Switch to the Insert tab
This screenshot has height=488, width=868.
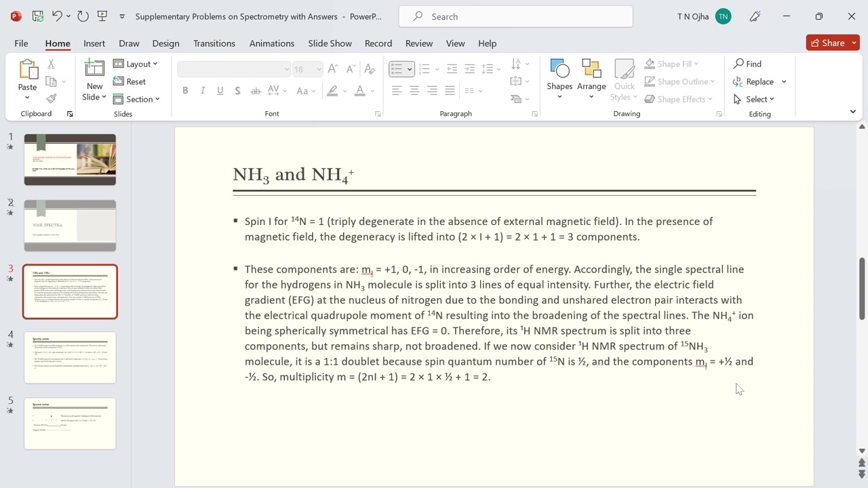point(94,43)
